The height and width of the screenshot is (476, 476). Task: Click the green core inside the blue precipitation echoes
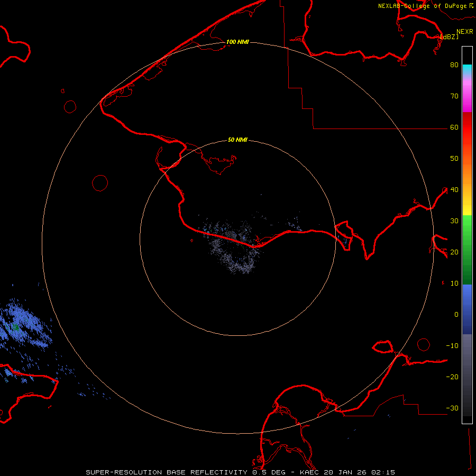coord(15,327)
